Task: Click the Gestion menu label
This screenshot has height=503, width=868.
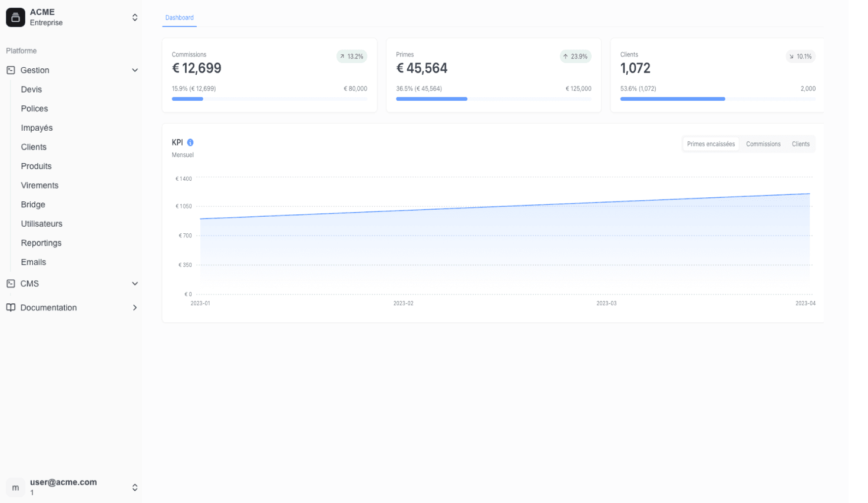Action: point(35,70)
